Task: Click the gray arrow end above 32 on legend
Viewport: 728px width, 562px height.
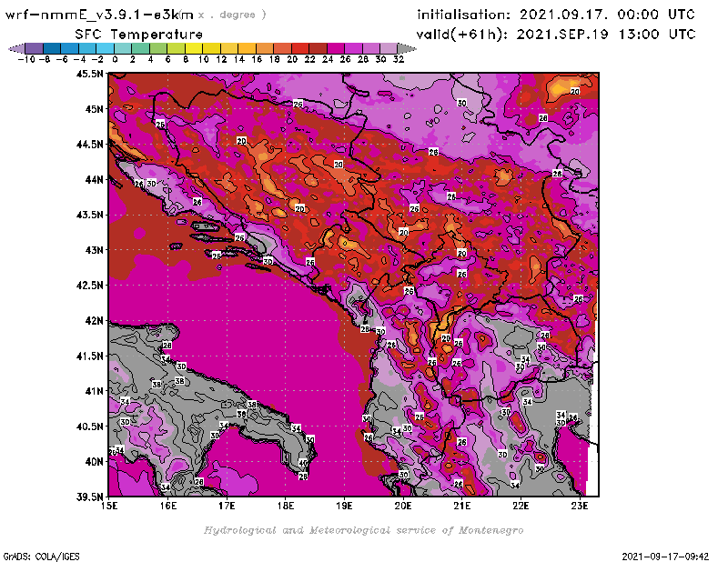Action: (x=407, y=48)
